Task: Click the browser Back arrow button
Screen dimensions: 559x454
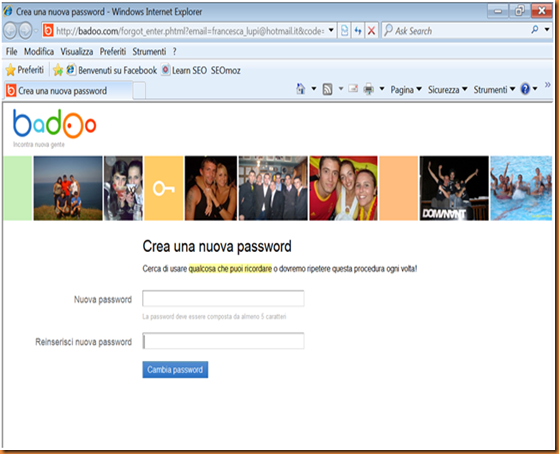Action: click(x=10, y=31)
